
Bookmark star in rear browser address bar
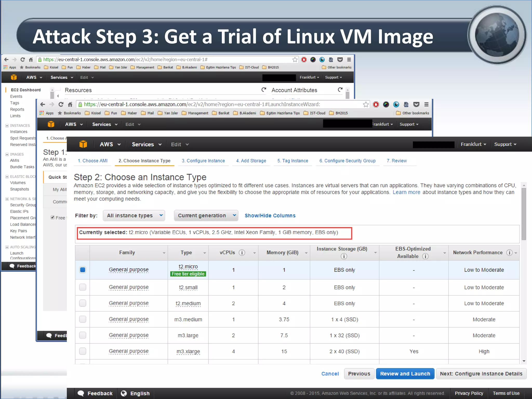(295, 59)
